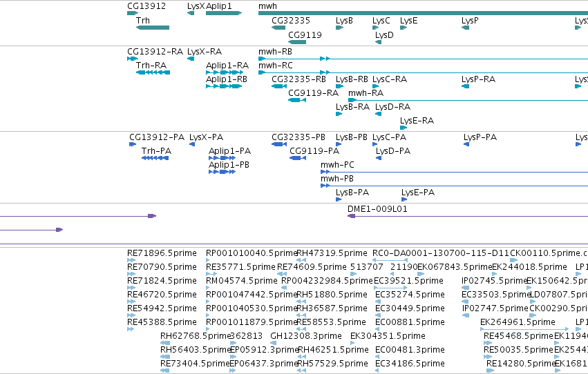
Task: Click the CG32335-RB transcript
Action: [298, 79]
